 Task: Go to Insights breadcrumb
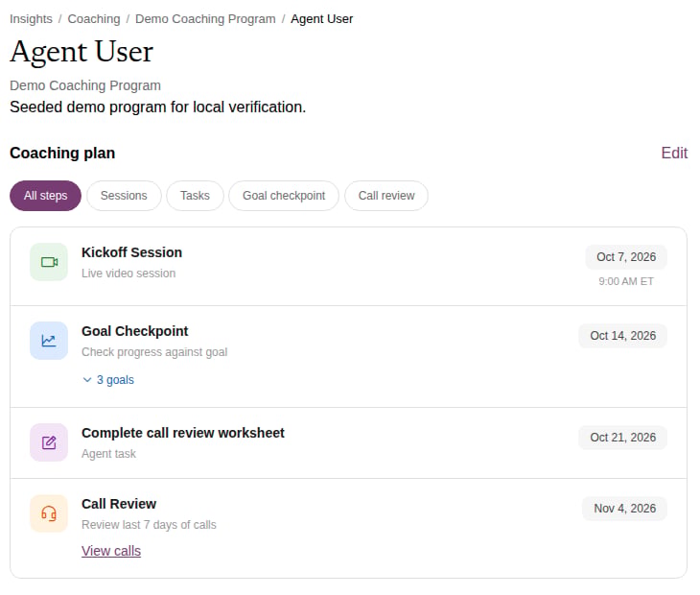pos(31,19)
